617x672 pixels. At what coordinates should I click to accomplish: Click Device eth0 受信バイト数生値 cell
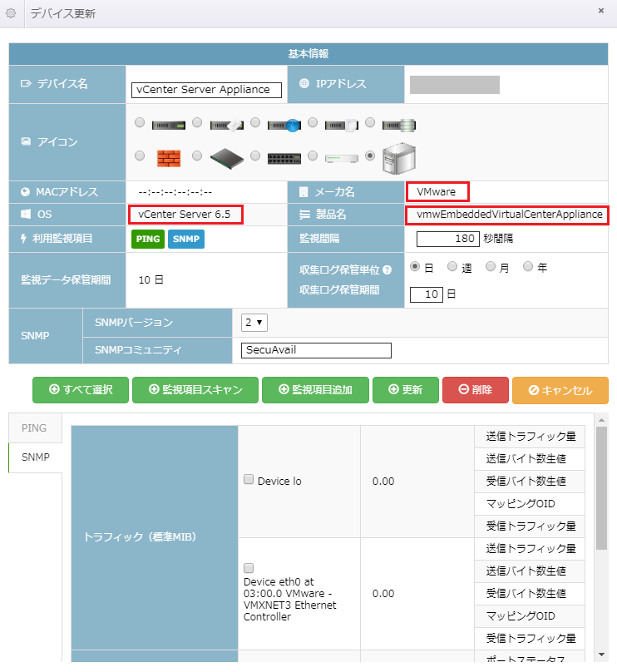pos(530,594)
